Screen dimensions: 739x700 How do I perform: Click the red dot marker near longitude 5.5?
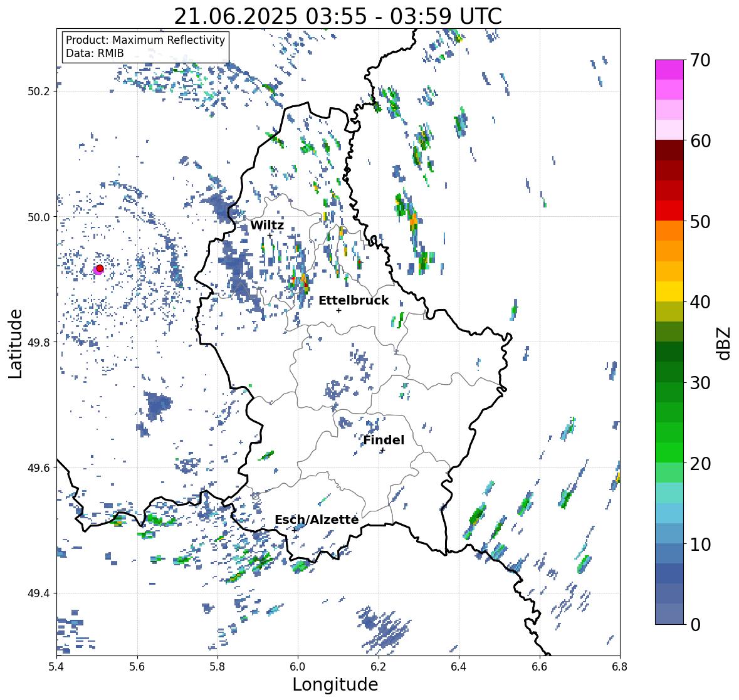100,268
